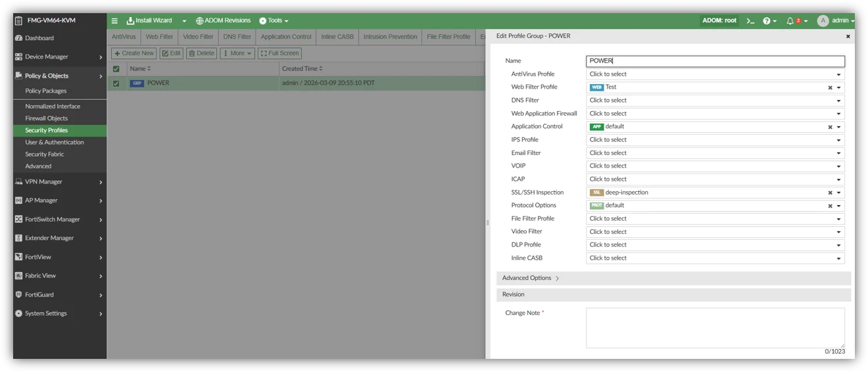This screenshot has height=372, width=868.
Task: Open the Install Wizard dropdown arrow
Action: (x=184, y=21)
